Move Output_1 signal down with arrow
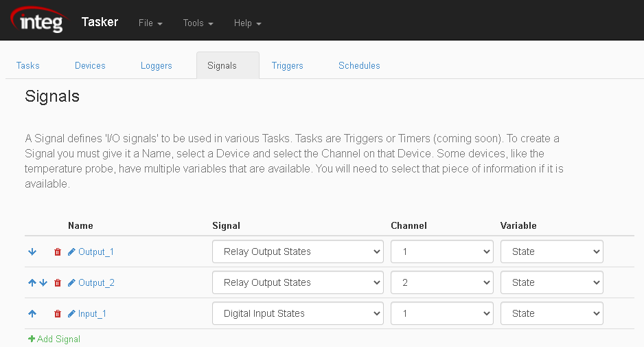This screenshot has width=644, height=347. [x=32, y=251]
